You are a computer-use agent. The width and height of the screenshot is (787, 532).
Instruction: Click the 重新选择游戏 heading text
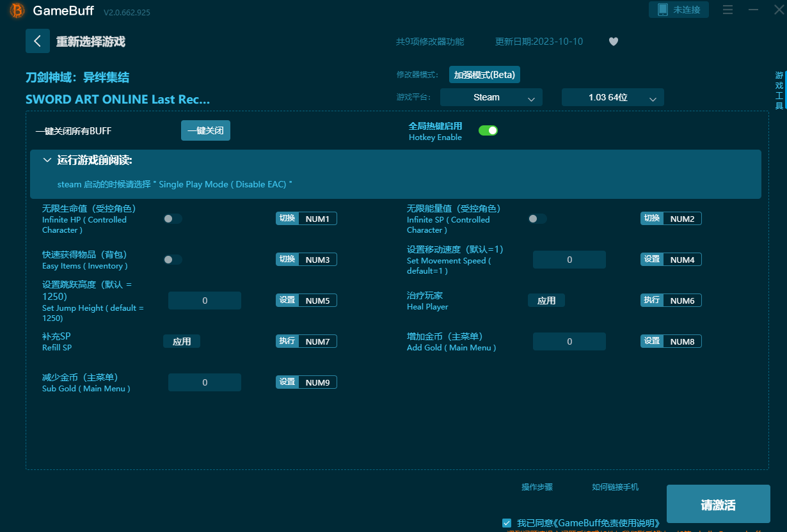pyautogui.click(x=90, y=42)
